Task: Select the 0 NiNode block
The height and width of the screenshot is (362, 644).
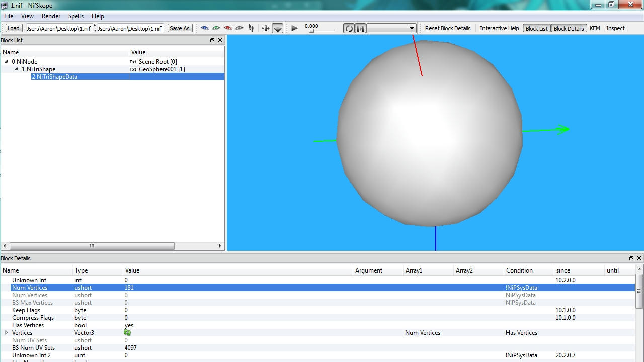Action: (x=25, y=61)
